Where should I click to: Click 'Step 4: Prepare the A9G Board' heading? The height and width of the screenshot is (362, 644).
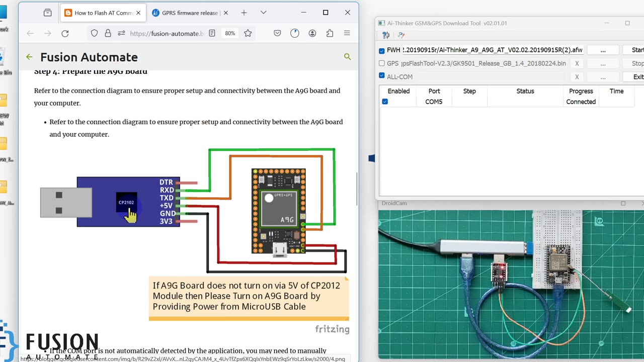[91, 71]
